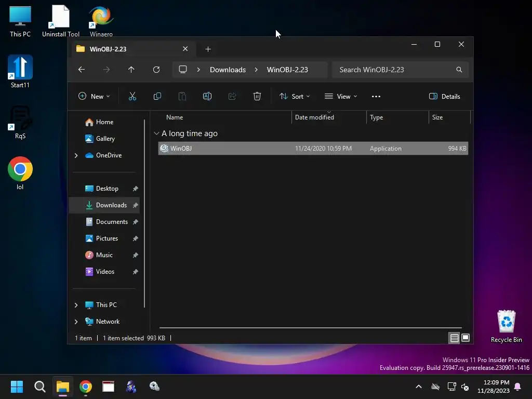Image resolution: width=532 pixels, height=399 pixels.
Task: Select the Winaero desktop shortcut
Action: [101, 21]
